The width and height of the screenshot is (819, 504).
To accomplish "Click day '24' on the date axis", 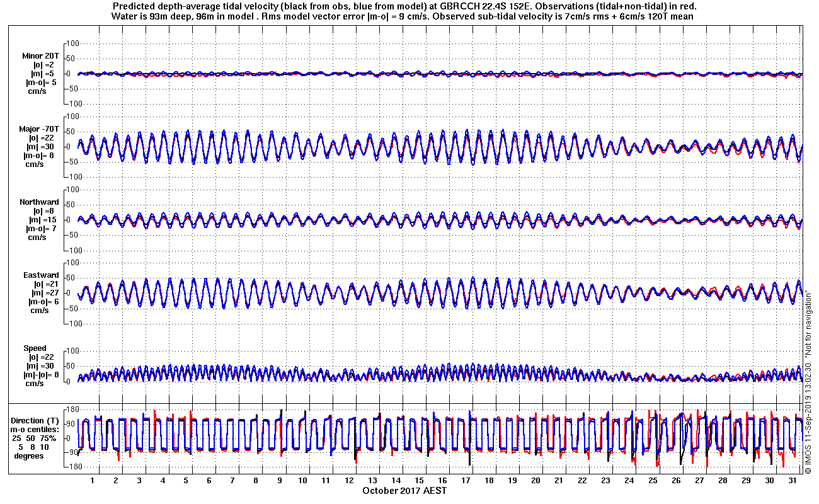I will [x=629, y=480].
